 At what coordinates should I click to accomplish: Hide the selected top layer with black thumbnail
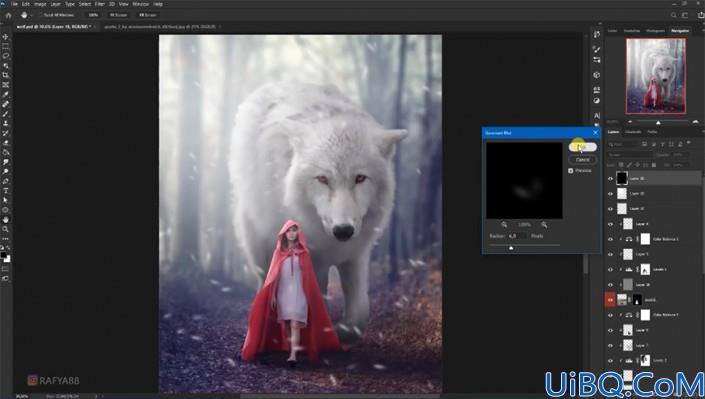(610, 179)
